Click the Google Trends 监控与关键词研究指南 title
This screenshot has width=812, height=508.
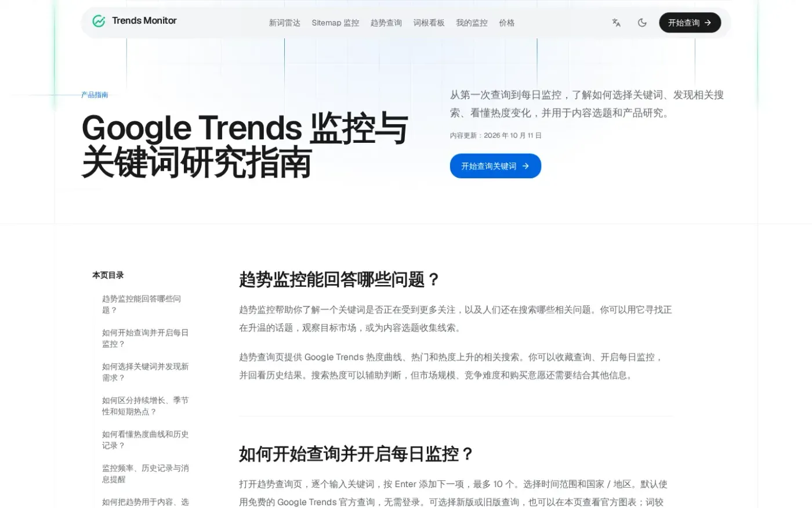[x=245, y=145]
